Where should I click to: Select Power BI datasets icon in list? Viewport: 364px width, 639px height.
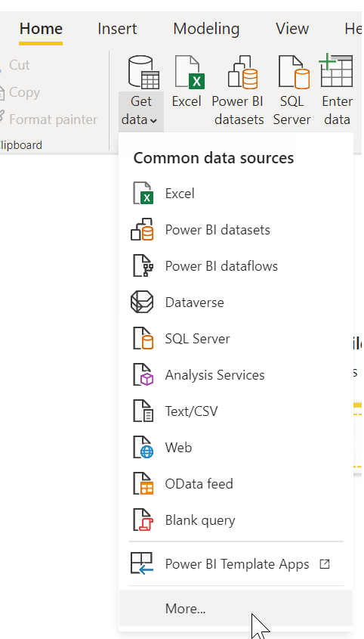(x=142, y=229)
